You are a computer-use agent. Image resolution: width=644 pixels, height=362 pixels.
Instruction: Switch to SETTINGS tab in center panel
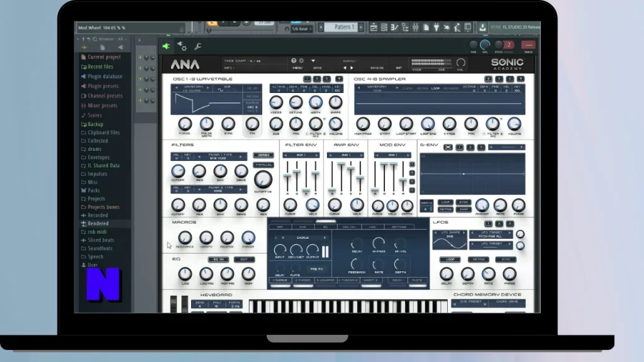(399, 227)
